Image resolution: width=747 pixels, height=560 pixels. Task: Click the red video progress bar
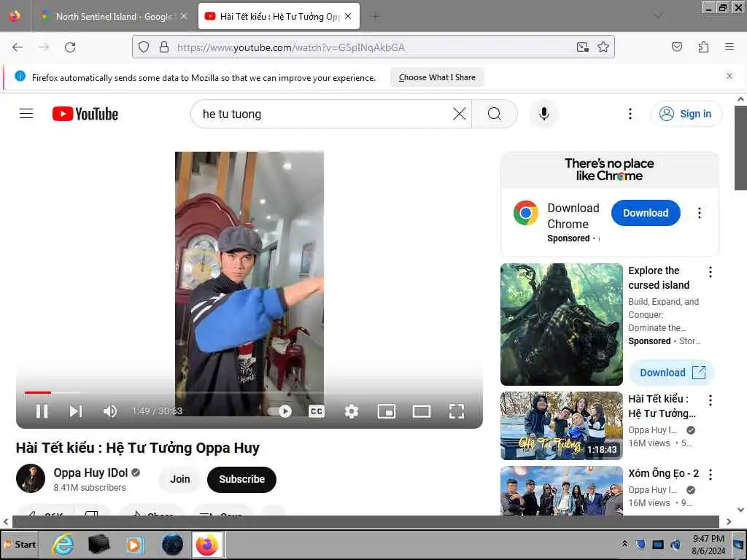(38, 392)
